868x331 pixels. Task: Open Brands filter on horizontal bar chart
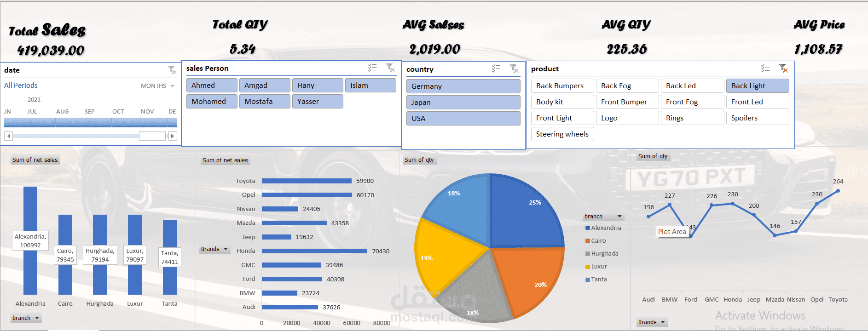click(215, 249)
